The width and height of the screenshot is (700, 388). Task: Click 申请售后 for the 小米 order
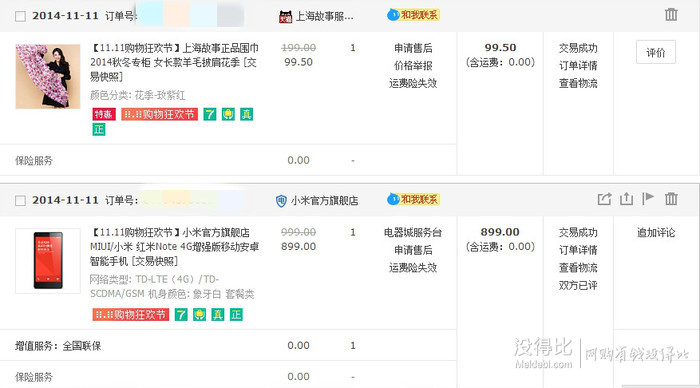pos(413,250)
